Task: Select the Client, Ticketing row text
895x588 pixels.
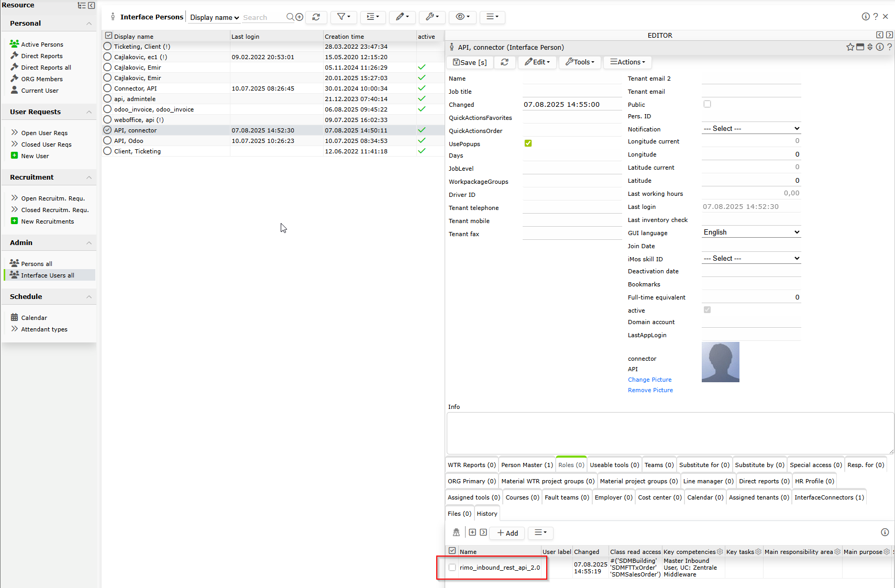Action: point(137,151)
